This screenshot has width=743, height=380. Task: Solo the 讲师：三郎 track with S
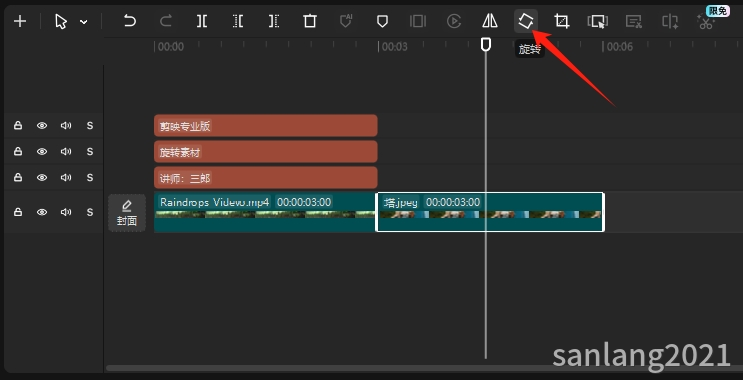[x=90, y=177]
